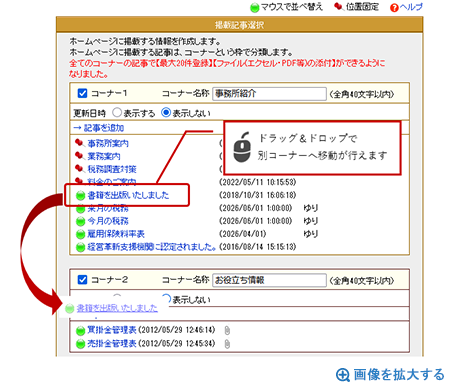Open the 今月の税務 article
This screenshot has width=450, height=386.
click(x=108, y=221)
